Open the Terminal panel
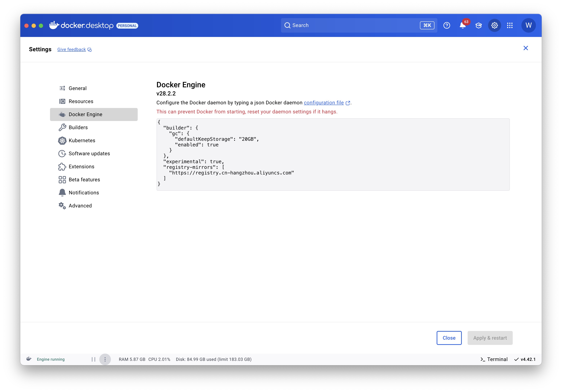562x392 pixels. point(494,359)
